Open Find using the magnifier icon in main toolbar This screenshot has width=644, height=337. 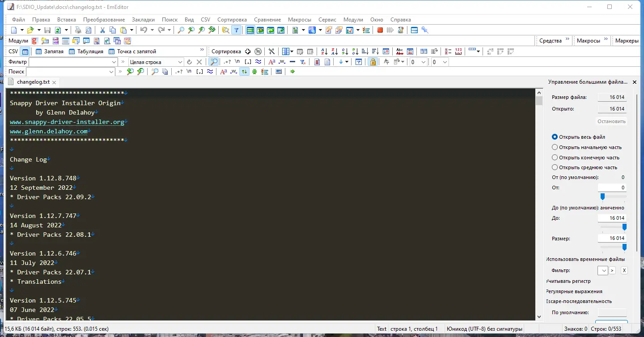click(x=181, y=30)
